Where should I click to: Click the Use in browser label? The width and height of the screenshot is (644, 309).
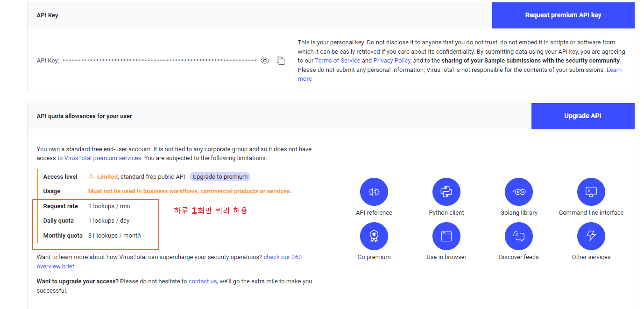click(x=446, y=257)
